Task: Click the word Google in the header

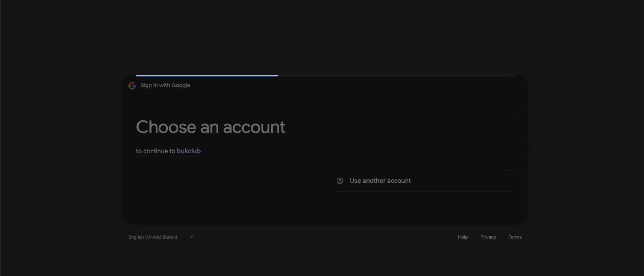Action: (x=181, y=85)
